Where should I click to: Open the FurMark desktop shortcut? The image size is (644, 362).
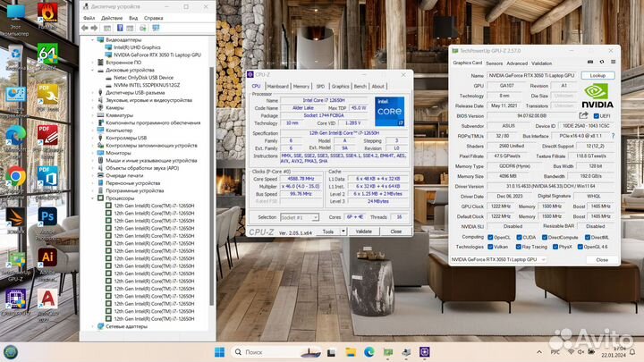[x=47, y=13]
